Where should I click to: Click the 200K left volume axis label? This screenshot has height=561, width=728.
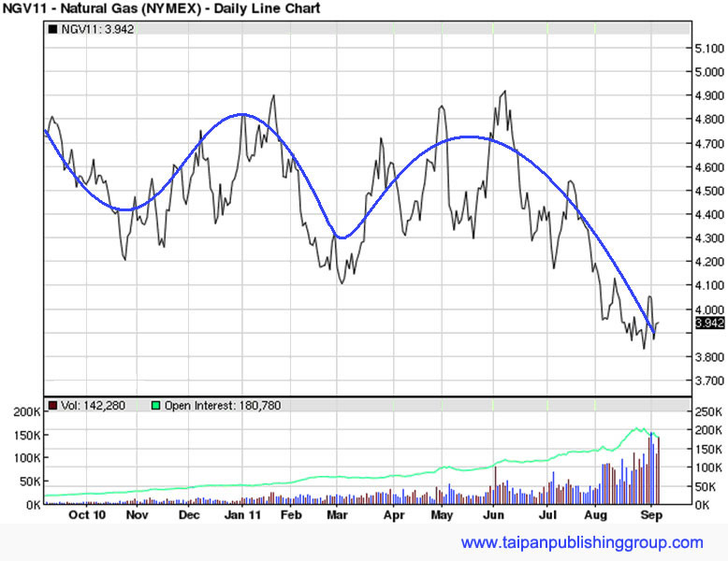point(27,412)
